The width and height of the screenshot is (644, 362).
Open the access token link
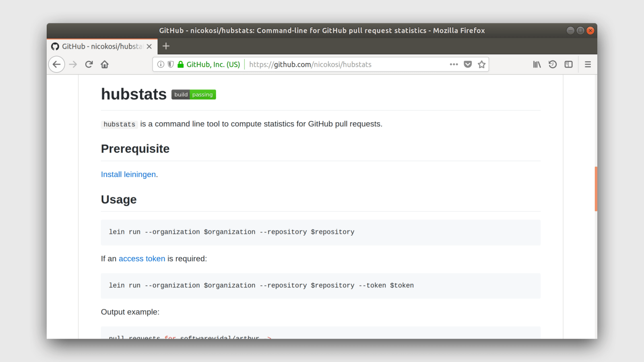coord(142,259)
